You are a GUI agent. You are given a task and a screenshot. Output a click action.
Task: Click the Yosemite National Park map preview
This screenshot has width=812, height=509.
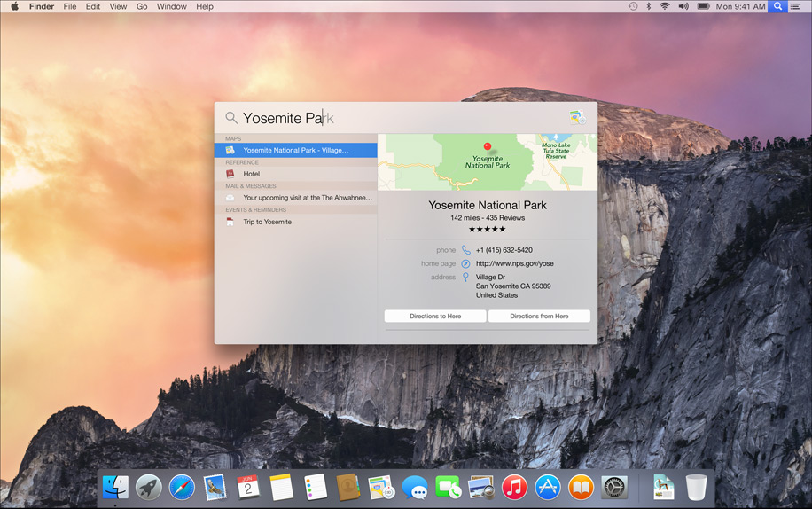click(x=487, y=162)
